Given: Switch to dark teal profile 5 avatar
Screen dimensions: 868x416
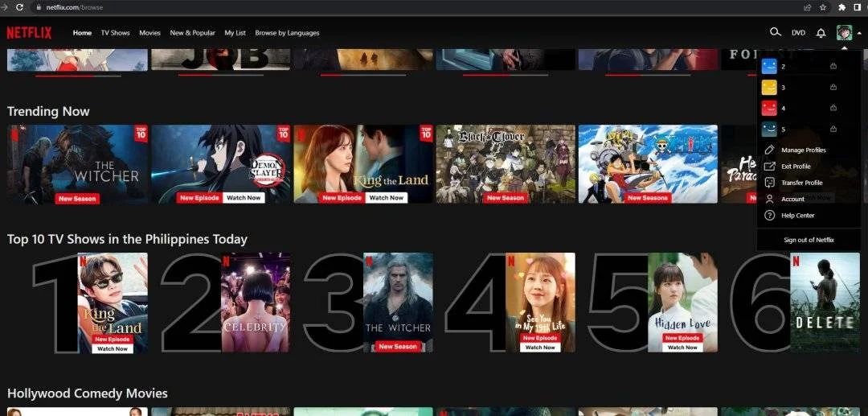Looking at the screenshot, I should click(x=769, y=129).
